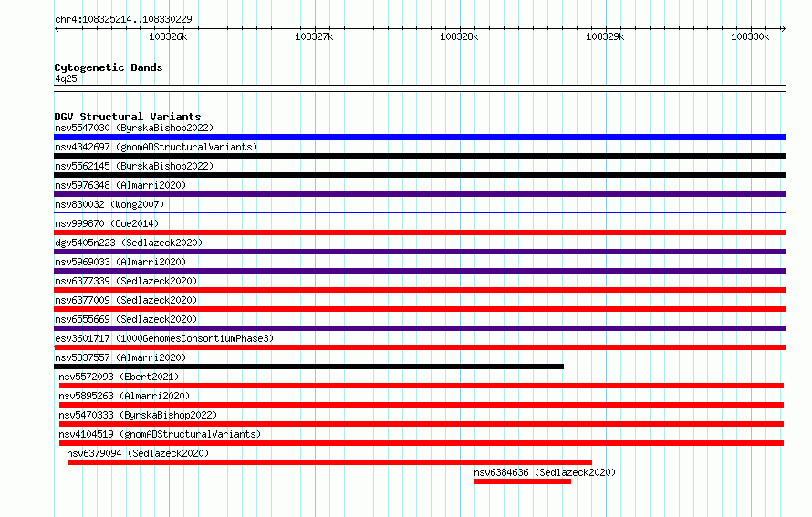Screen dimensions: 812x517
Task: Click the red bar under nsv999870
Action: (x=420, y=233)
